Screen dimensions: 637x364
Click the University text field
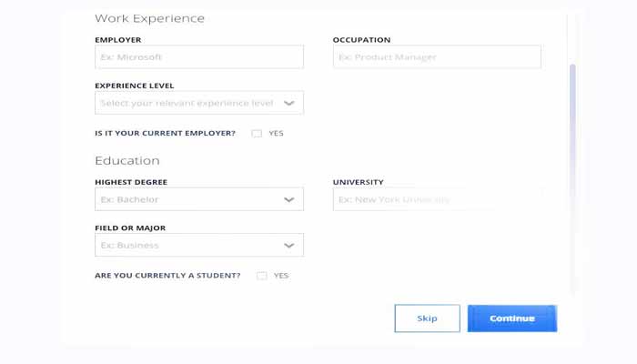pos(437,199)
